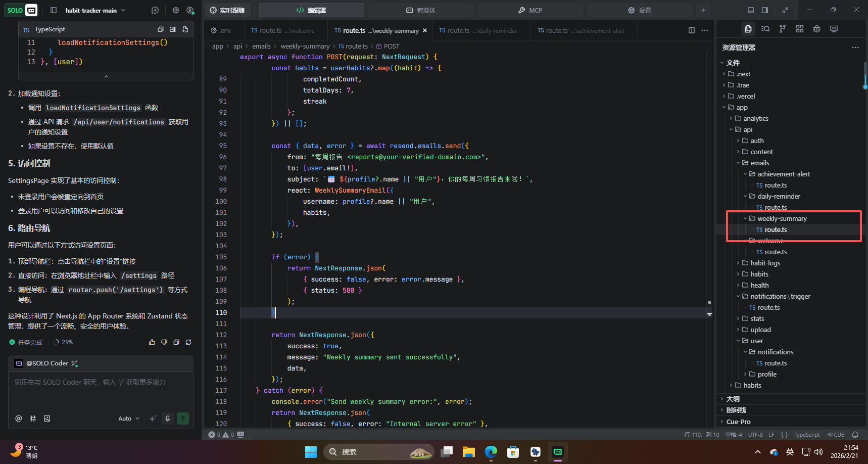Dislike the response with thumbs down
Viewport: 868px width, 464px height.
pyautogui.click(x=164, y=342)
